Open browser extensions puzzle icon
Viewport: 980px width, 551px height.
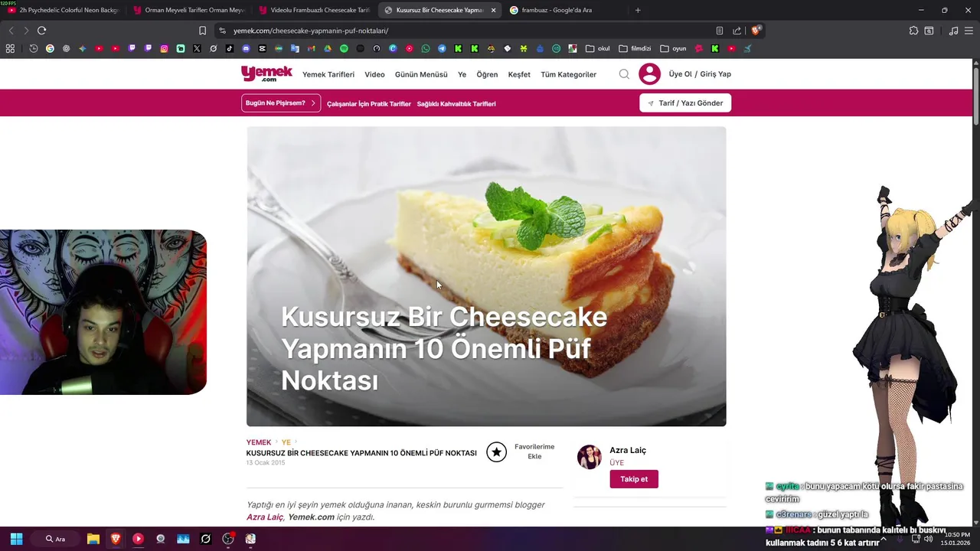(x=913, y=31)
